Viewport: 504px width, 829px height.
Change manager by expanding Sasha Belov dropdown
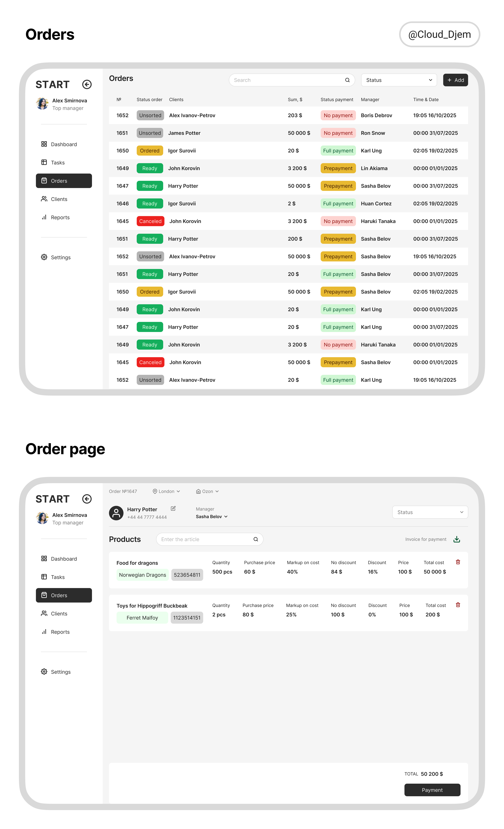(212, 516)
